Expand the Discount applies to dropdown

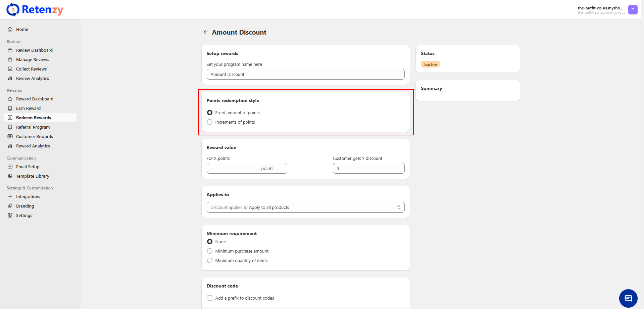305,208
